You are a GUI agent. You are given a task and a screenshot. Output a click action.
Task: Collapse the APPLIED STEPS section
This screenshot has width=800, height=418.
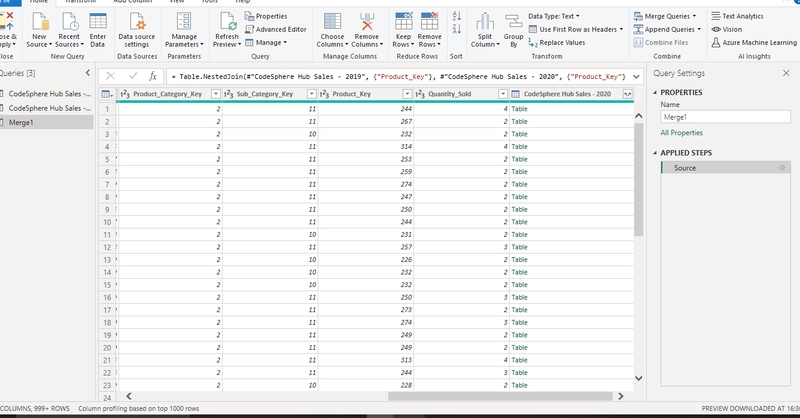pyautogui.click(x=655, y=153)
